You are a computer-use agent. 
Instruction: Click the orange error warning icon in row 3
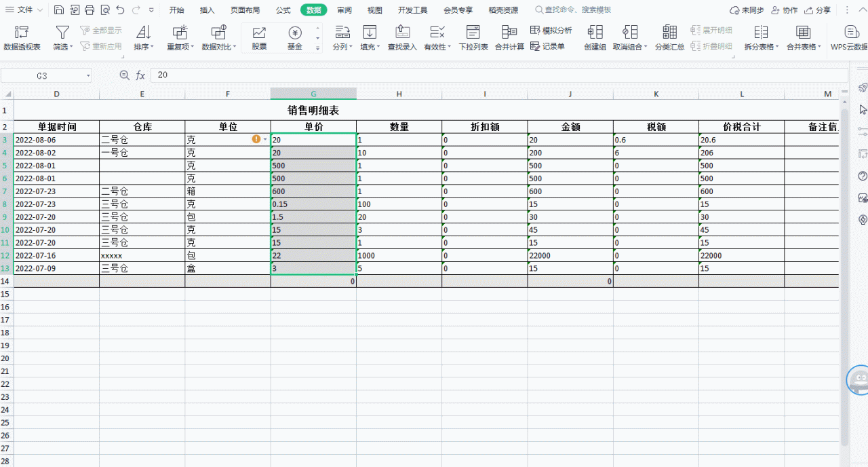pyautogui.click(x=256, y=139)
